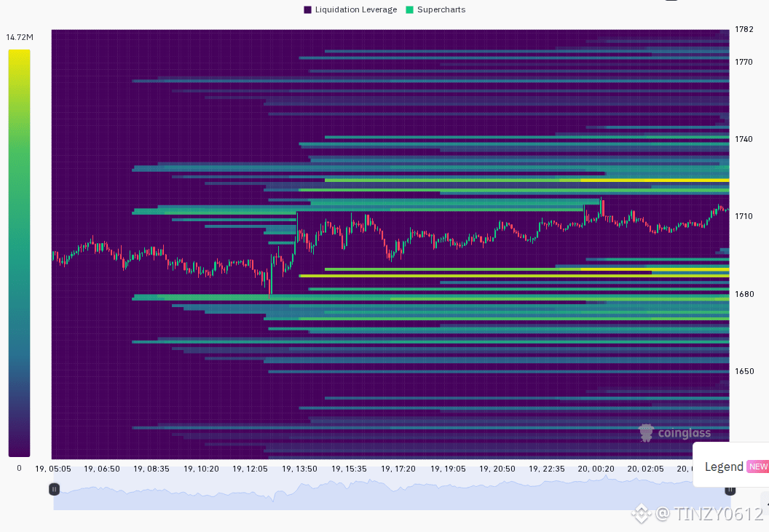Click the 1650 price axis label

[x=744, y=371]
